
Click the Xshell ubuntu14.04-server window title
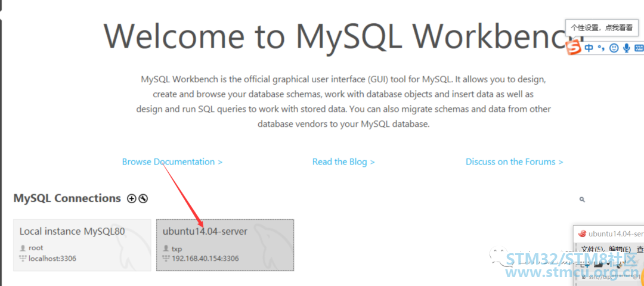(x=615, y=234)
